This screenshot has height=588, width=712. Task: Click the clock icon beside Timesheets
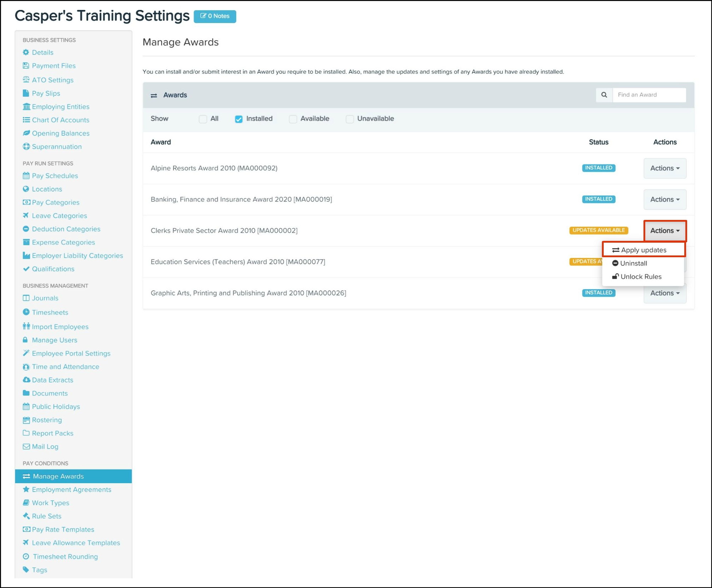[26, 312]
